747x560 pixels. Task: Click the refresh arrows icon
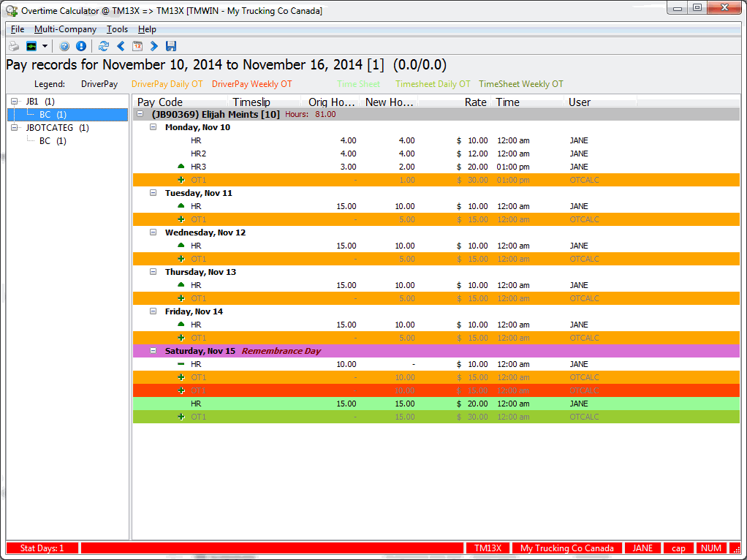(x=104, y=46)
